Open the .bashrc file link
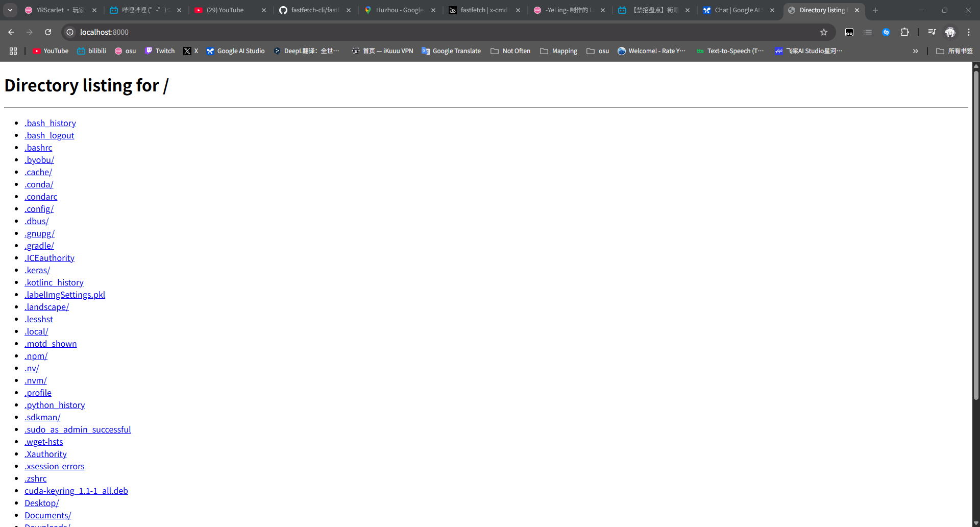The height and width of the screenshot is (527, 980). click(38, 148)
